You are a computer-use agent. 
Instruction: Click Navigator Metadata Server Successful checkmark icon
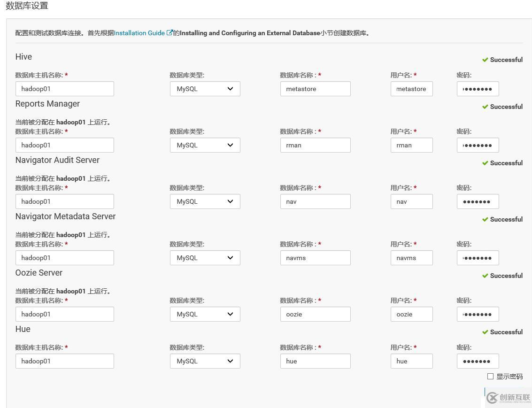[x=485, y=219]
